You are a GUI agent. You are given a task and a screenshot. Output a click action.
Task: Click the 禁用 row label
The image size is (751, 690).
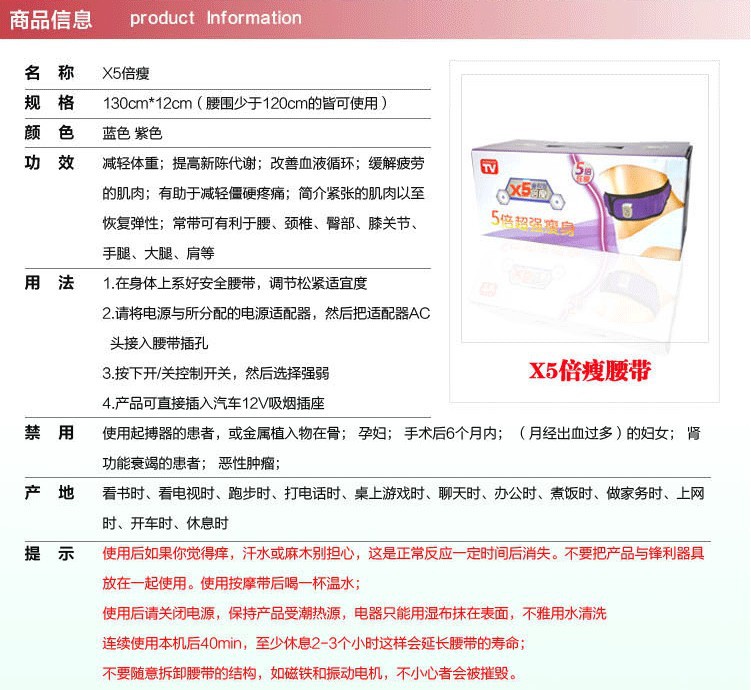click(x=49, y=433)
